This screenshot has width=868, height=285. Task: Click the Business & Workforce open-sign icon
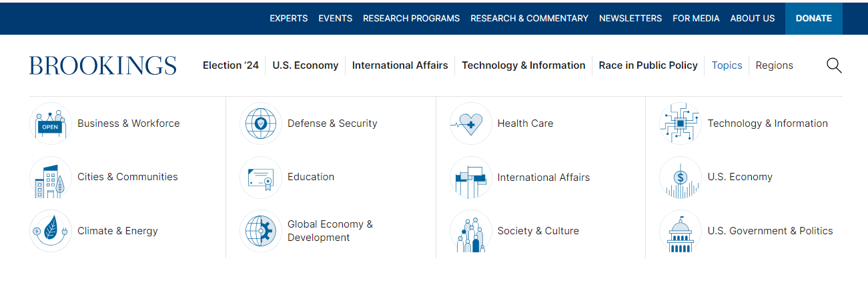(51, 123)
